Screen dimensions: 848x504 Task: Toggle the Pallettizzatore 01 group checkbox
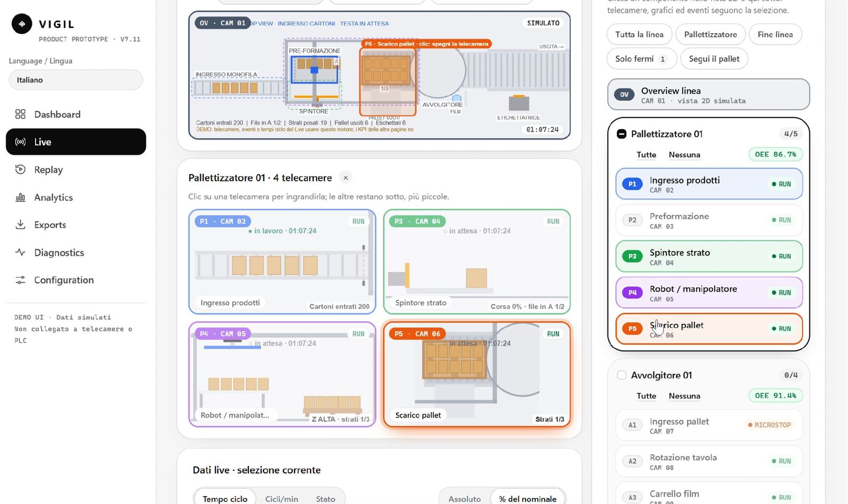[x=622, y=134]
